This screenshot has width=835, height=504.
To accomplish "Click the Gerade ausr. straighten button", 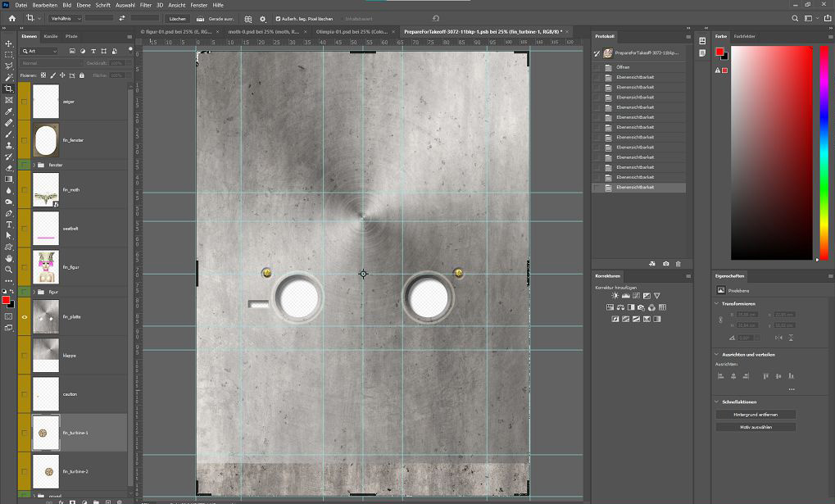I will 216,19.
